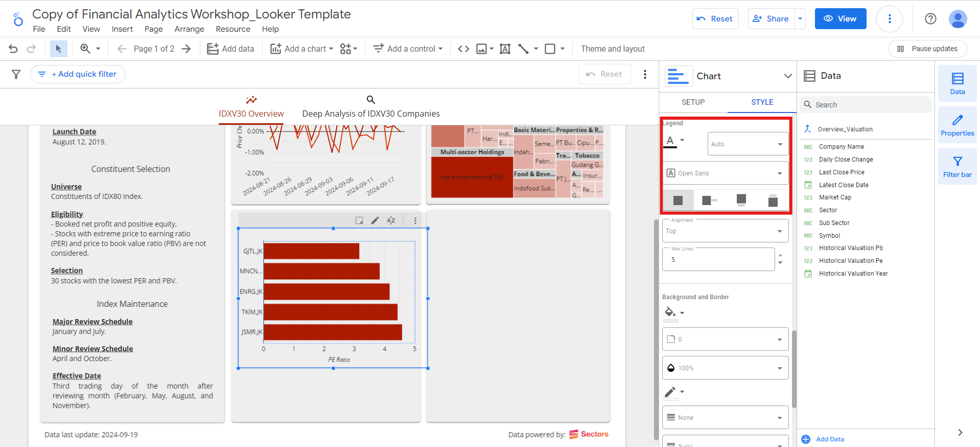Activate the selection mode pointer tool
The width and height of the screenshot is (980, 447).
[x=58, y=49]
